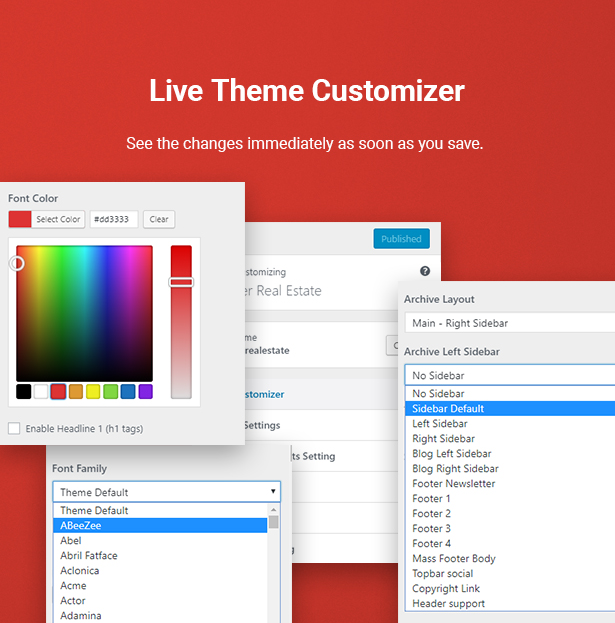
Task: Click the vertical saturation slider handle
Action: tap(181, 282)
